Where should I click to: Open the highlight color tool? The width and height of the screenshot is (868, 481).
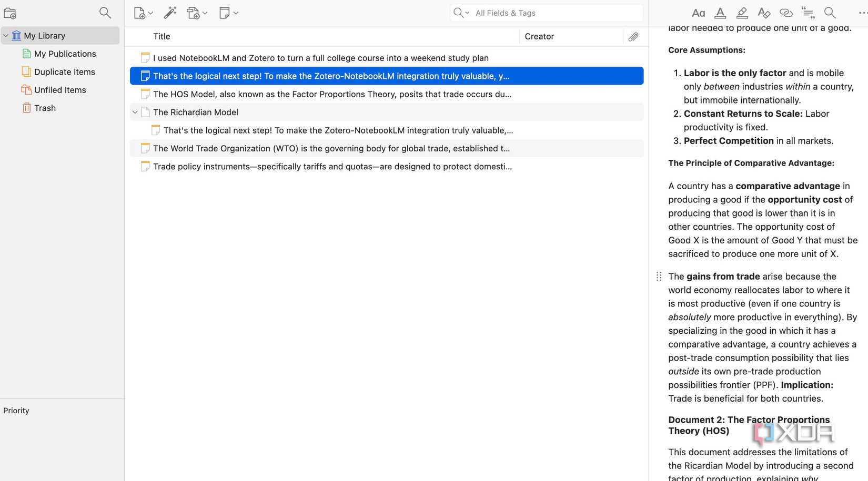742,13
